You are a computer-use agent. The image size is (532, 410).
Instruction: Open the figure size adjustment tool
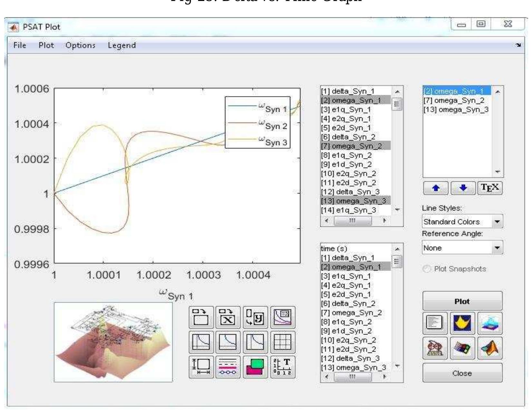[201, 366]
